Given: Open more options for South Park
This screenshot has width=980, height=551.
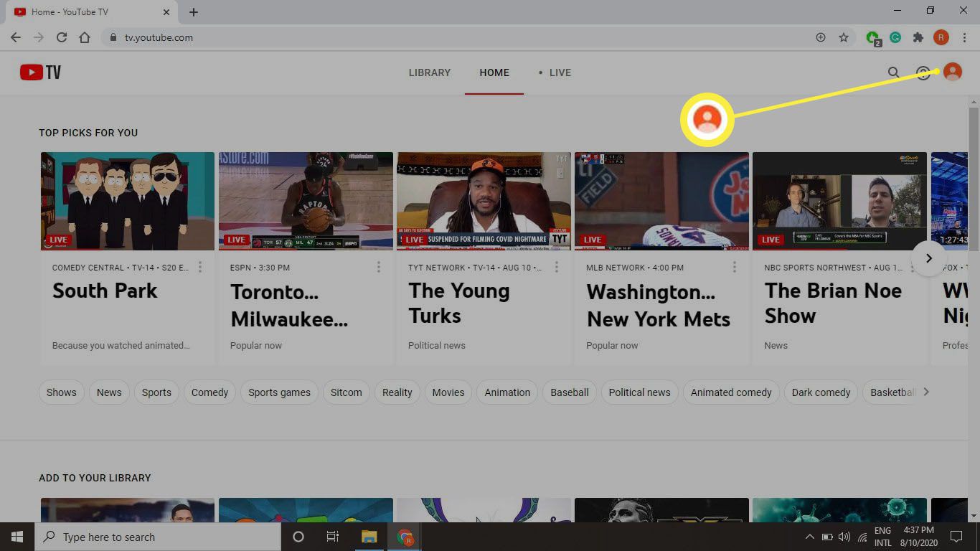Looking at the screenshot, I should [200, 267].
